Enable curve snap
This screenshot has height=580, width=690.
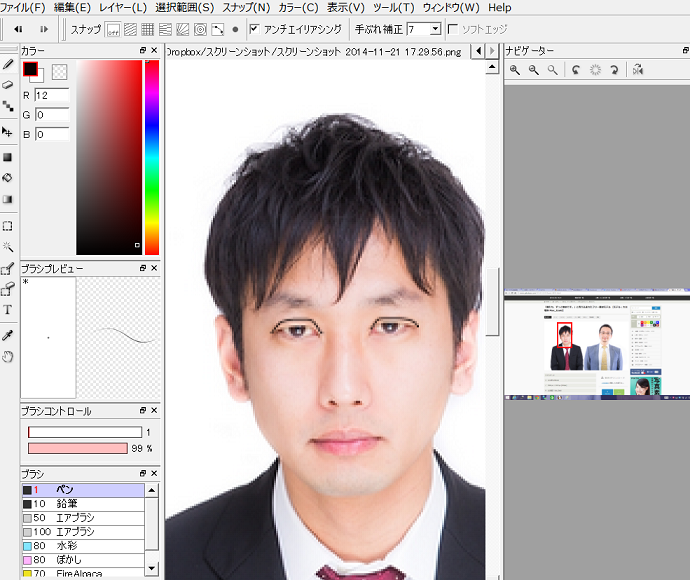click(218, 30)
